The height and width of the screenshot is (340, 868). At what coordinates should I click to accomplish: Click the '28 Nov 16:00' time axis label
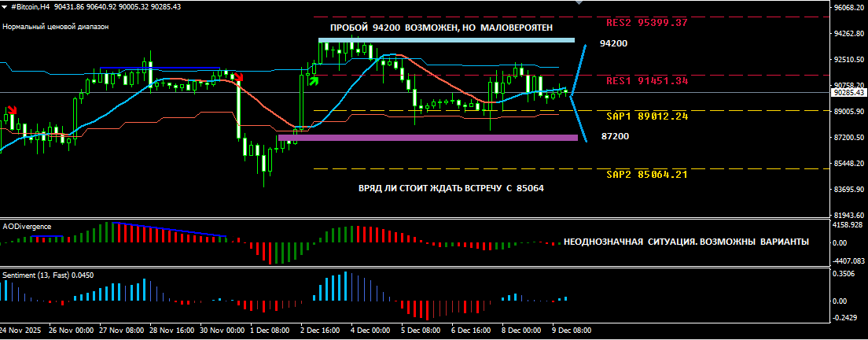(171, 331)
